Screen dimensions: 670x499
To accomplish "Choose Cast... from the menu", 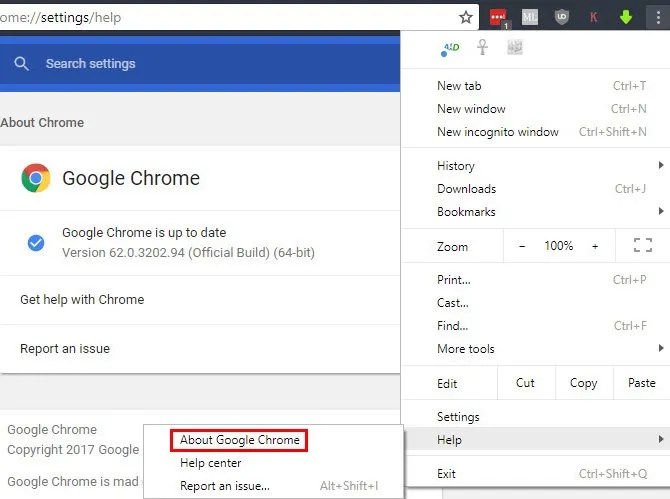I will [x=537, y=303].
